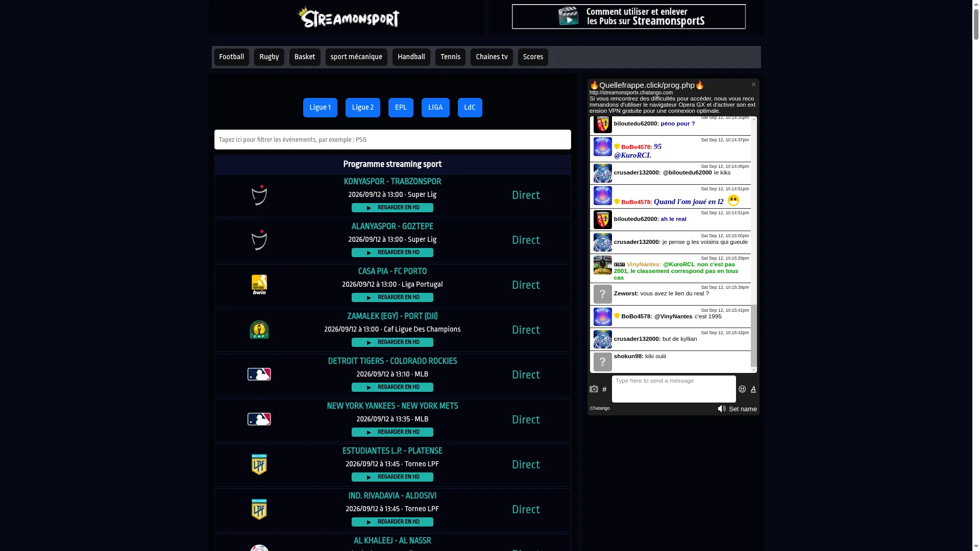
Task: Close the chat widget with the X
Action: click(753, 85)
